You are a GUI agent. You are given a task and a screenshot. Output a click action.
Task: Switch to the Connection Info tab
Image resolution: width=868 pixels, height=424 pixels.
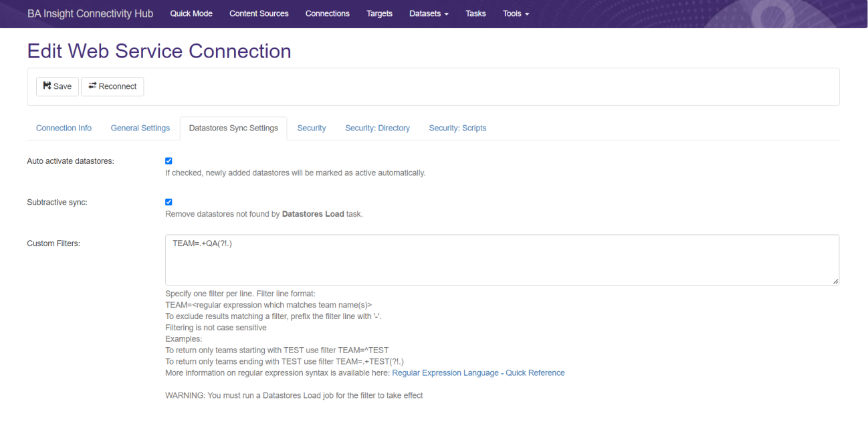(64, 128)
